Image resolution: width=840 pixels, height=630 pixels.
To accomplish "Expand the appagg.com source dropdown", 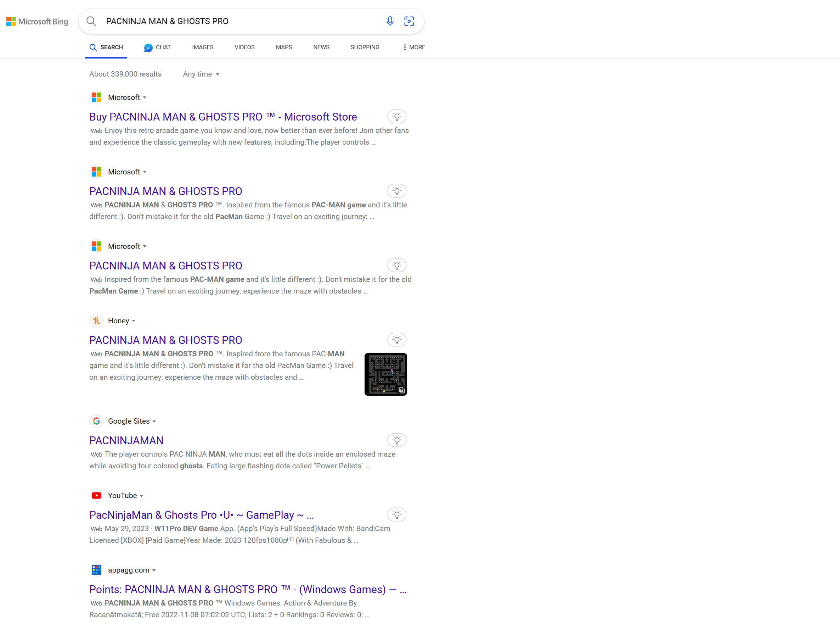I will [154, 570].
